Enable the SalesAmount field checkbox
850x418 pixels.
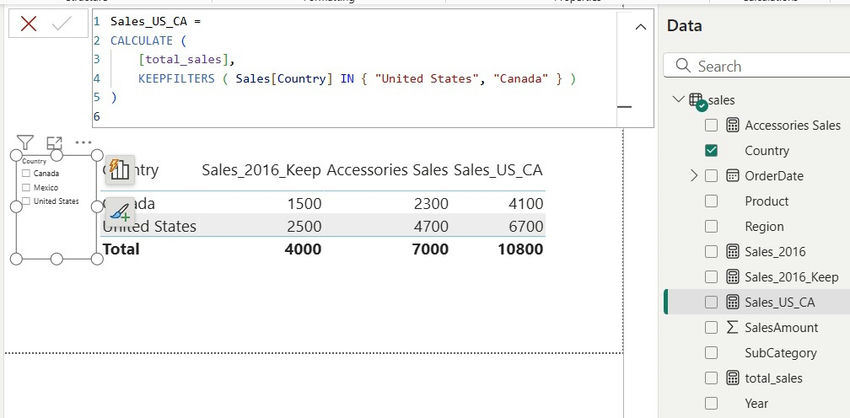pyautogui.click(x=711, y=328)
